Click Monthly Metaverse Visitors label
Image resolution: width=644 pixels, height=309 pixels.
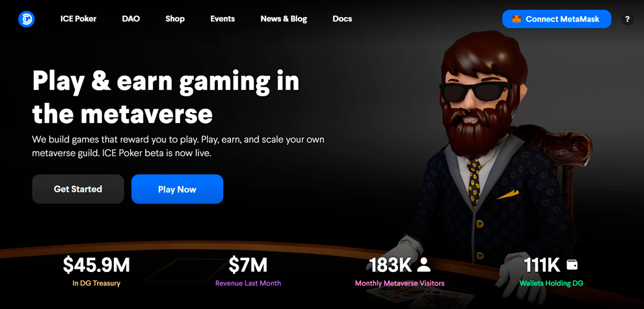399,283
